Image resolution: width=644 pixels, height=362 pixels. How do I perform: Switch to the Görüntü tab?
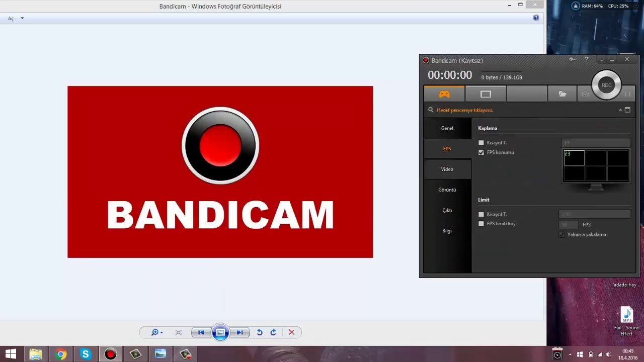[447, 190]
